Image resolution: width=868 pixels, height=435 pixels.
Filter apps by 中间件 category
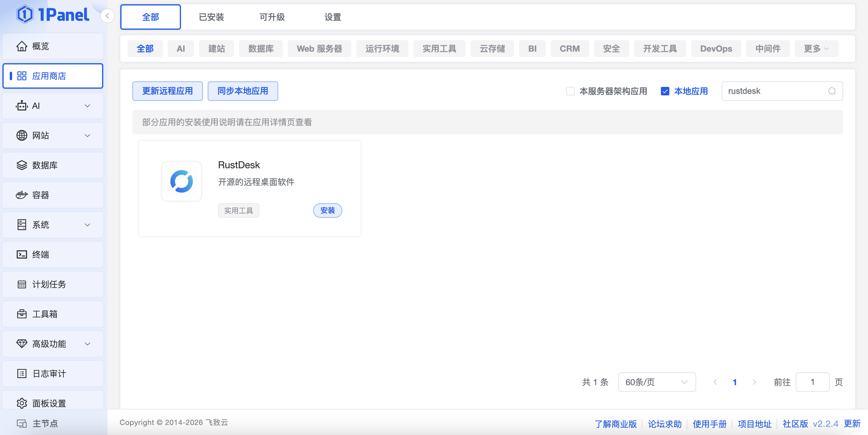767,49
